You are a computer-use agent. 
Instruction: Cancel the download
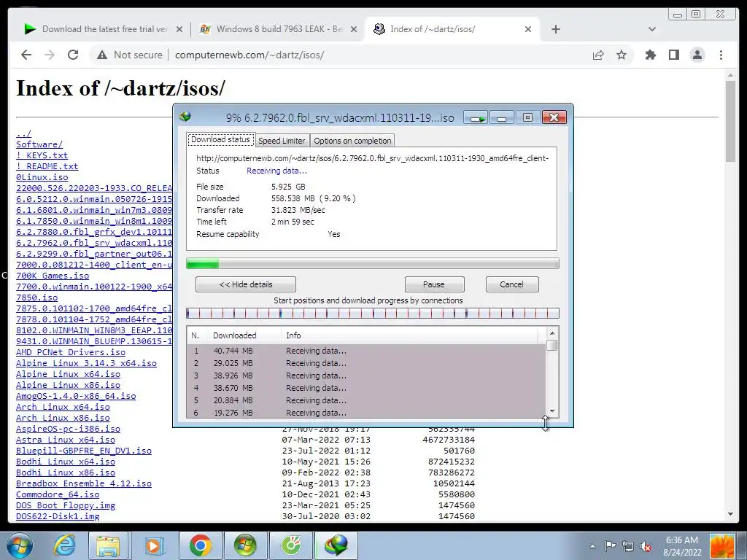(x=512, y=284)
